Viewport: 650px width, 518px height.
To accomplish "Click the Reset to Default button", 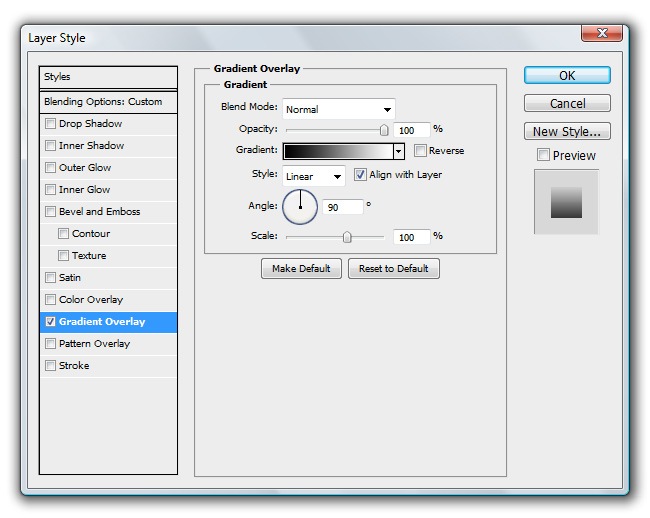I will (x=394, y=269).
